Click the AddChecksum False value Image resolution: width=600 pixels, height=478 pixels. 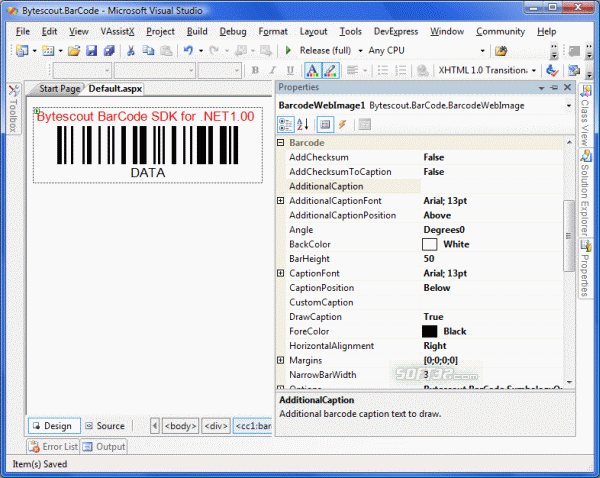(434, 157)
